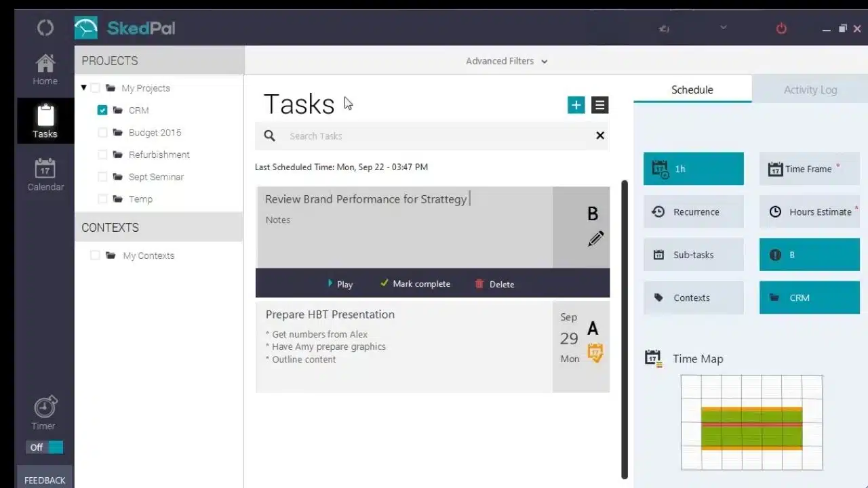The width and height of the screenshot is (868, 488).
Task: Click the task title 'Review Brand Performance for Strattegy'
Action: click(366, 199)
